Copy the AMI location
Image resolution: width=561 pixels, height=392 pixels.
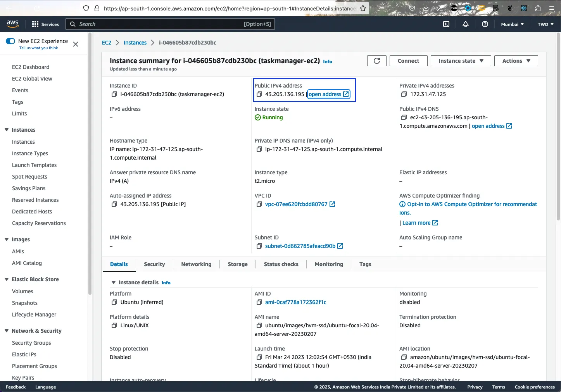404,357
